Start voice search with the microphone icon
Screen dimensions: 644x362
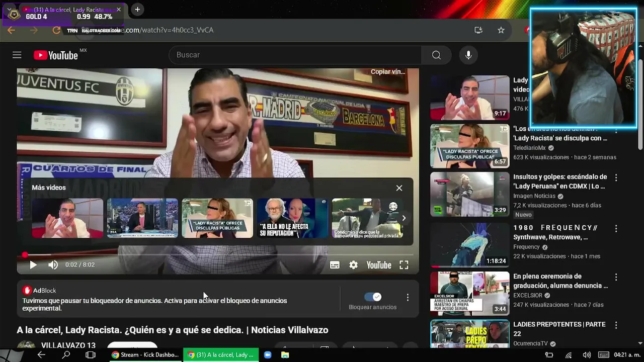coord(468,55)
